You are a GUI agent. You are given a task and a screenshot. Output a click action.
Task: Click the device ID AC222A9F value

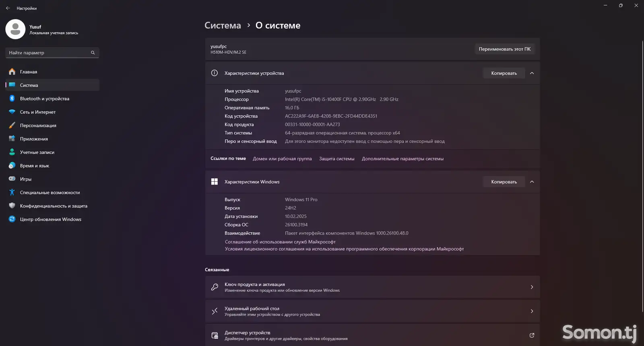pos(331,116)
